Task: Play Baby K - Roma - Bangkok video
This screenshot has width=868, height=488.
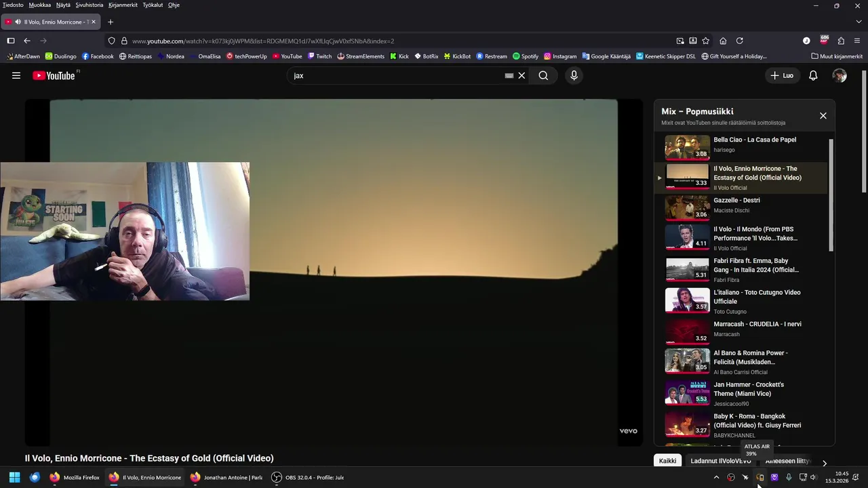Action: (x=741, y=426)
